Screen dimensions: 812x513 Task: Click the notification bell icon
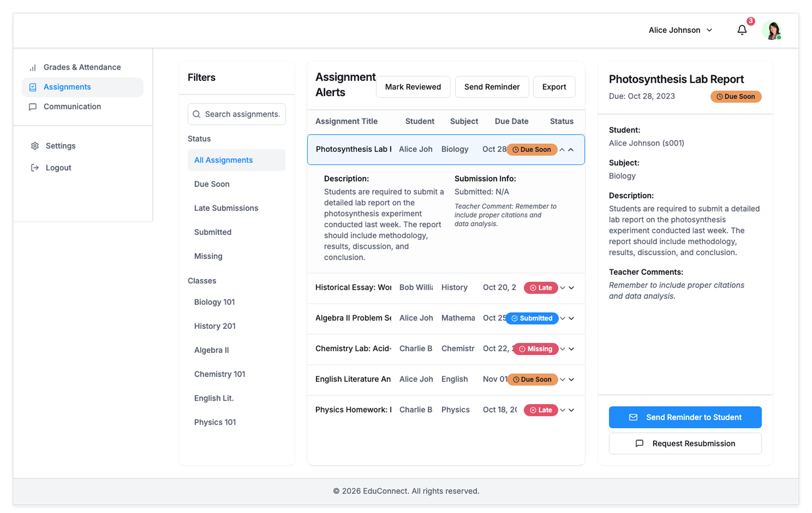pyautogui.click(x=742, y=30)
